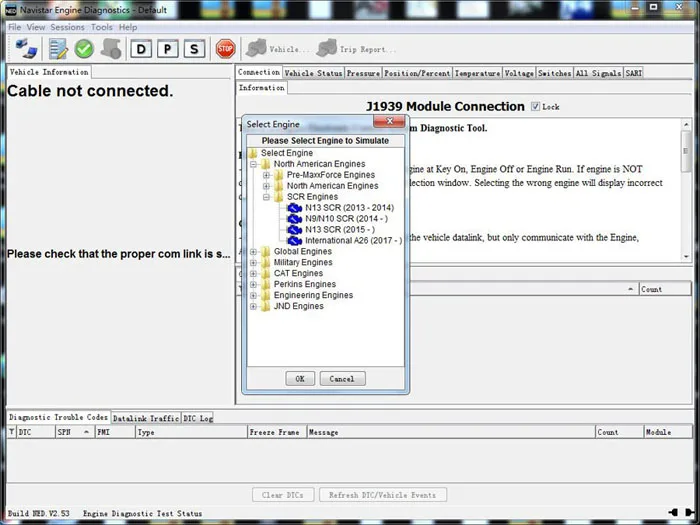Expand the Perkins Engines node
Screen dimensions: 700x525
254,284
